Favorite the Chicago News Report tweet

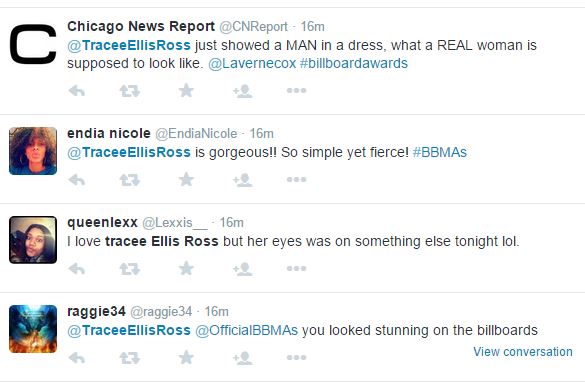click(186, 90)
